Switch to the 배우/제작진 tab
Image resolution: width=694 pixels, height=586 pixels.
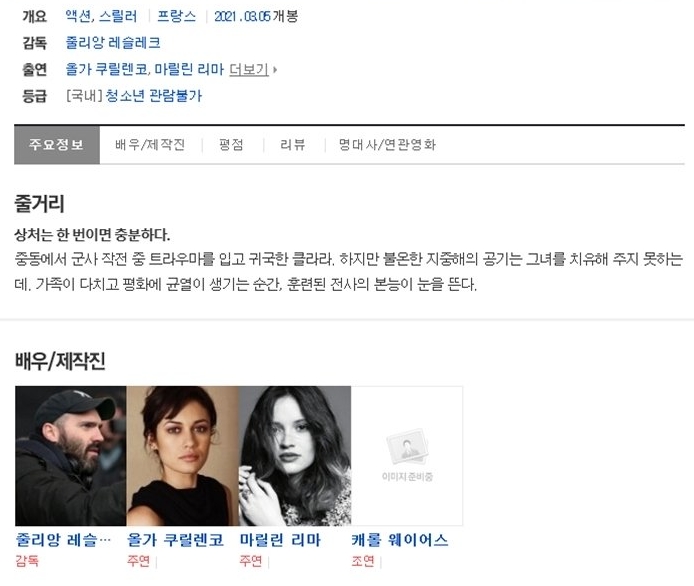150,145
